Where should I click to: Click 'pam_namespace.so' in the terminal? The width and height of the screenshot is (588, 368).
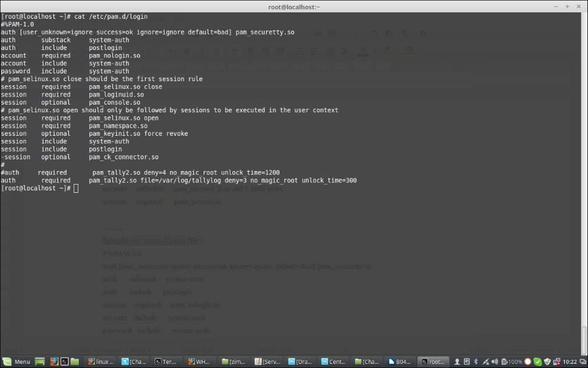click(118, 126)
